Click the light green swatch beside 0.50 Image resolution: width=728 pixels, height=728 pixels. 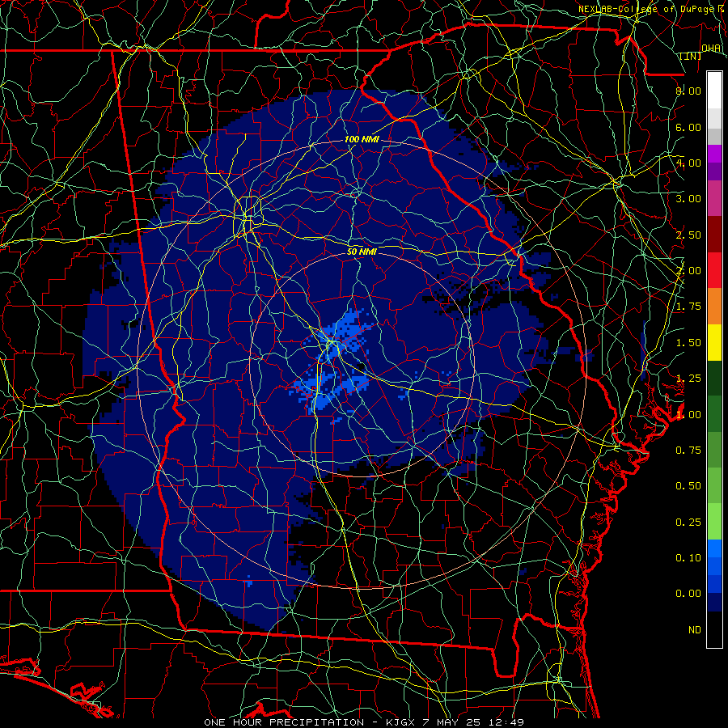(714, 485)
